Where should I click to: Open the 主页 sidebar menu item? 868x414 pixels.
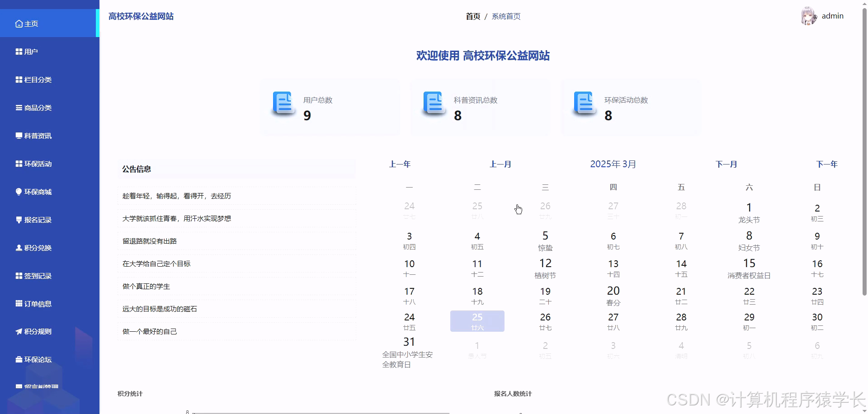50,24
